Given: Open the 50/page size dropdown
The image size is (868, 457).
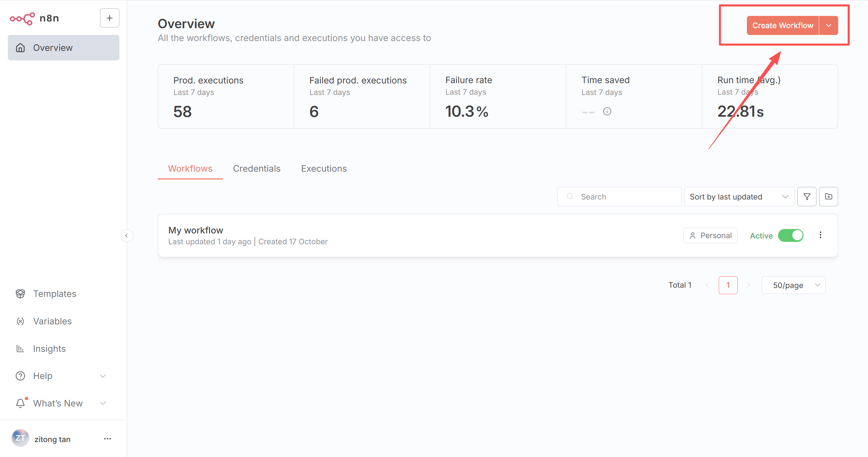Looking at the screenshot, I should coord(793,285).
